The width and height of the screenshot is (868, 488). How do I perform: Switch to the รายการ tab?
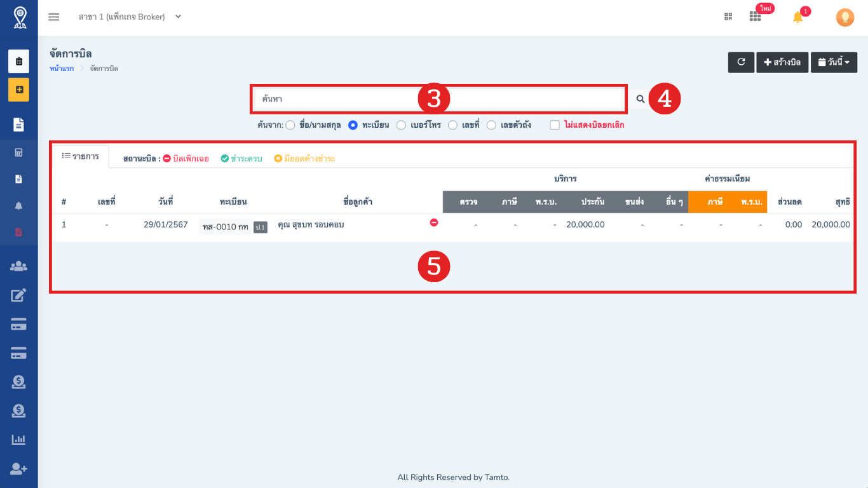point(80,156)
